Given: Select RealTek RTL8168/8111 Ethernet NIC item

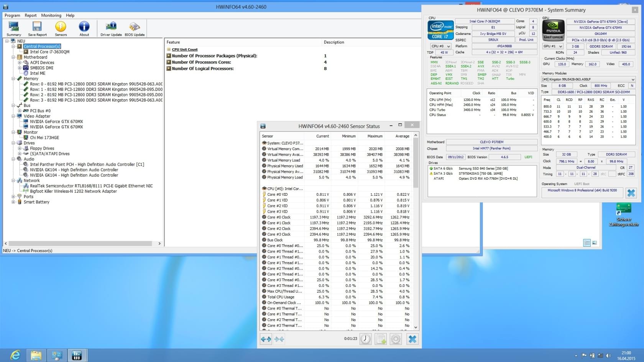Looking at the screenshot, I should pos(91,186).
